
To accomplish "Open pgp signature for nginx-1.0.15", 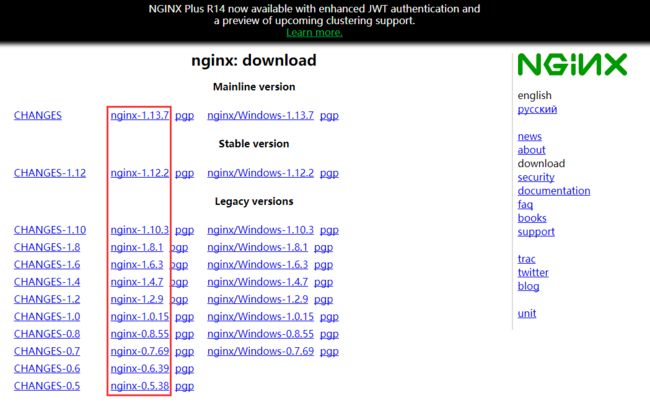I will click(x=184, y=317).
